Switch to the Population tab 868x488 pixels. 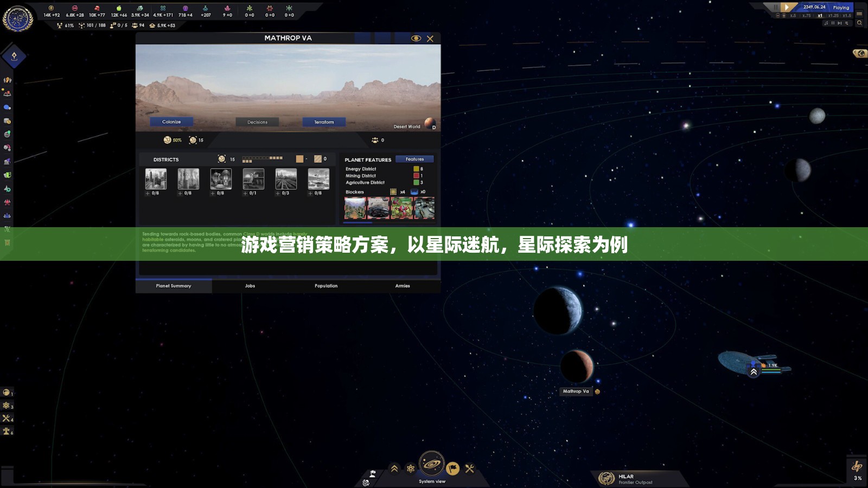tap(326, 286)
